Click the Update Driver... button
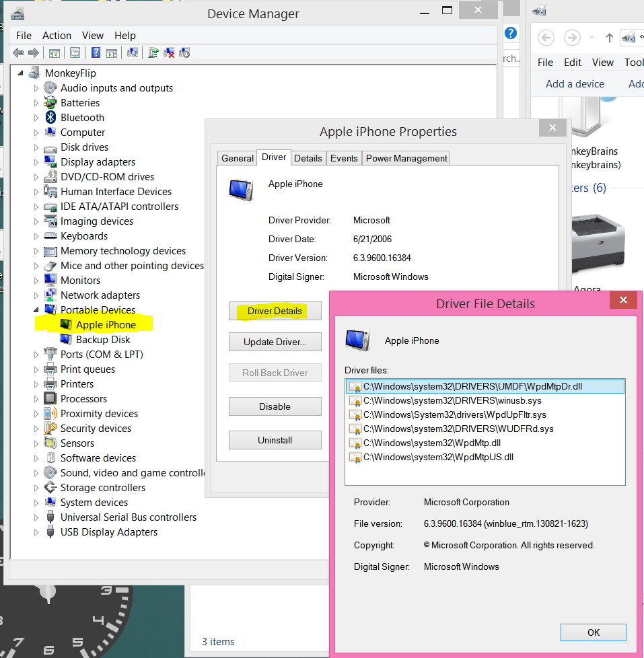The height and width of the screenshot is (658, 644). coord(275,342)
